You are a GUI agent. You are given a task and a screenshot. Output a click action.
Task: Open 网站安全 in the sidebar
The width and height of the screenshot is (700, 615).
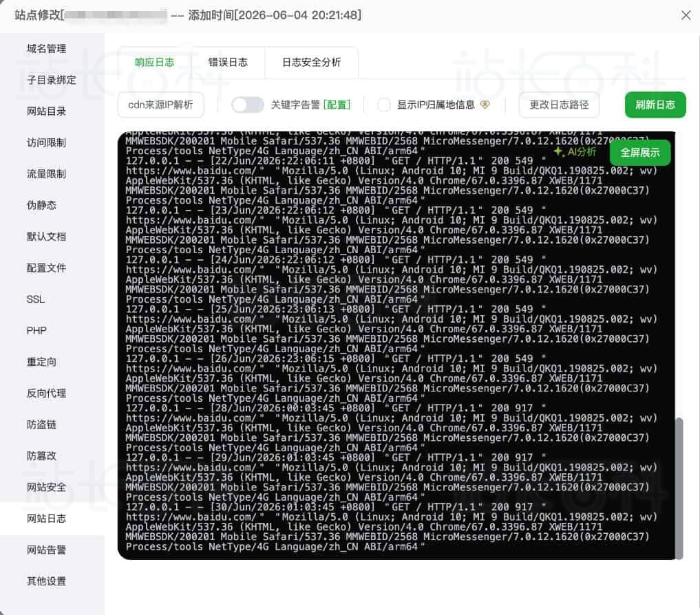(46, 487)
